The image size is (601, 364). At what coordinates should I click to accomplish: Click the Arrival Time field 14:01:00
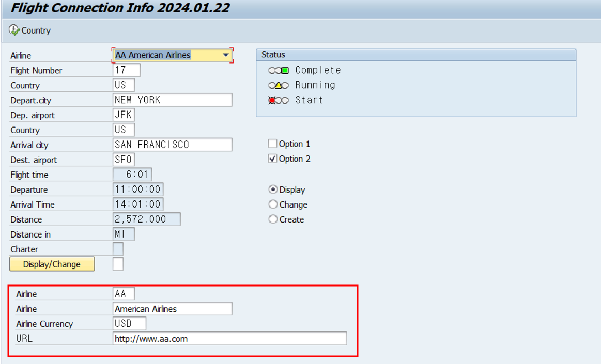(138, 204)
